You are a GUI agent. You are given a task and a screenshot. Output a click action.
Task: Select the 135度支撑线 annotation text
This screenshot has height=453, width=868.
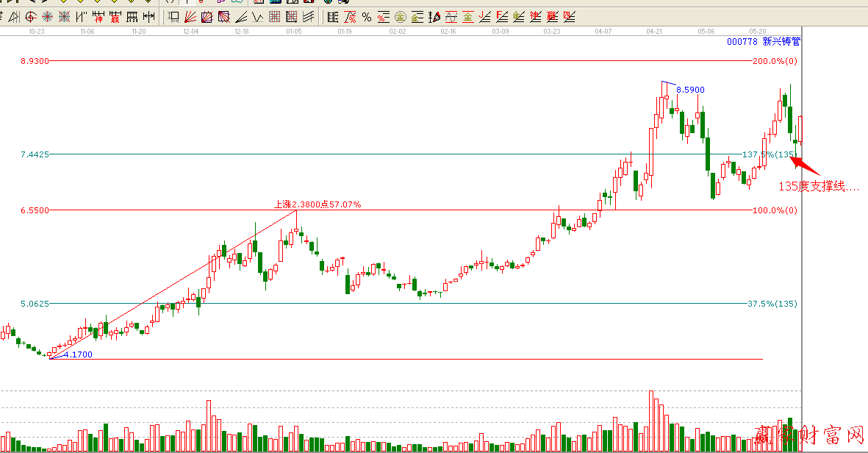pos(819,188)
